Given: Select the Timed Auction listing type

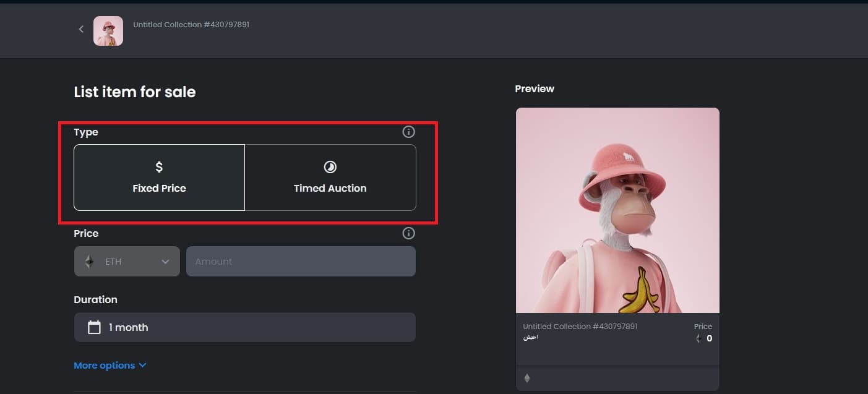Looking at the screenshot, I should (330, 178).
